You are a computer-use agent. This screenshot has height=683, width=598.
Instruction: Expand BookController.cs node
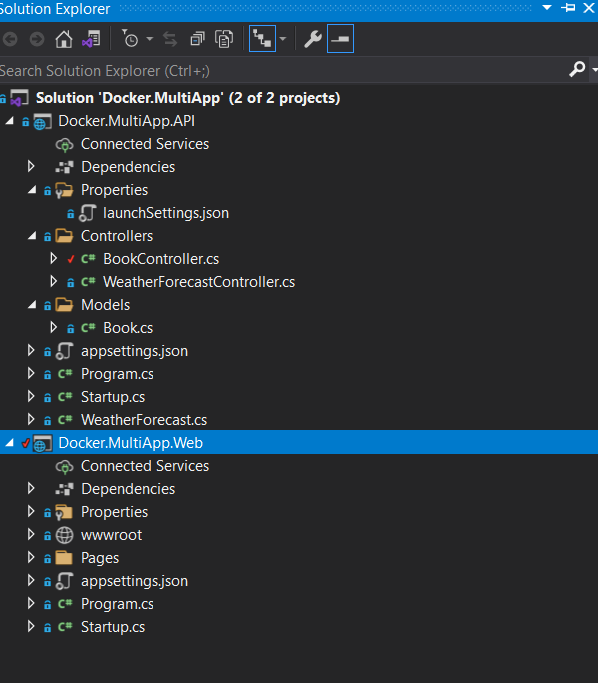pos(54,258)
